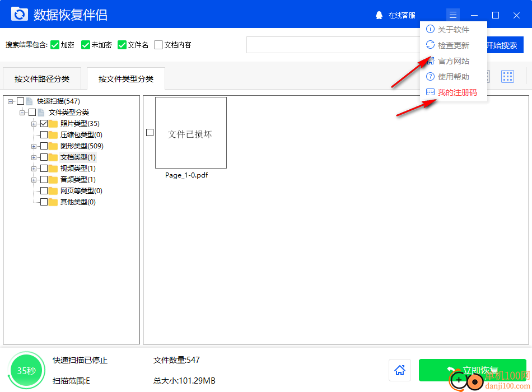The width and height of the screenshot is (532, 392).
Task: Click the 文件数量:547 status text
Action: click(176, 360)
